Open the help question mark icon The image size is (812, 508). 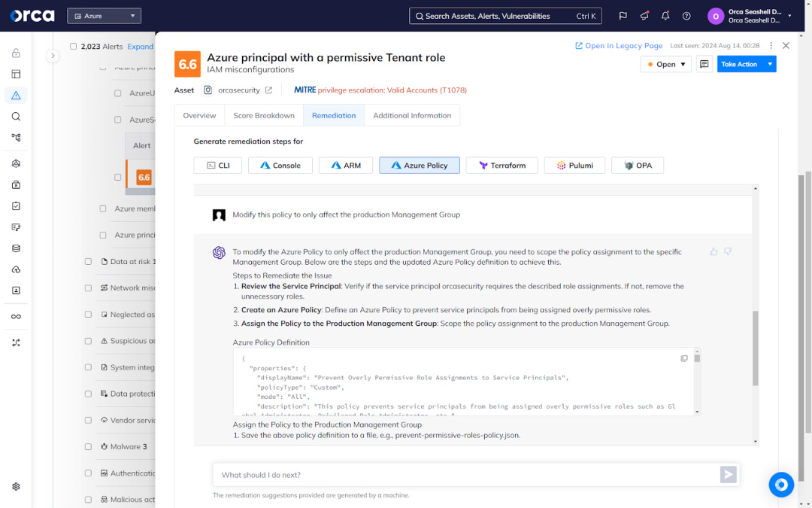click(686, 16)
